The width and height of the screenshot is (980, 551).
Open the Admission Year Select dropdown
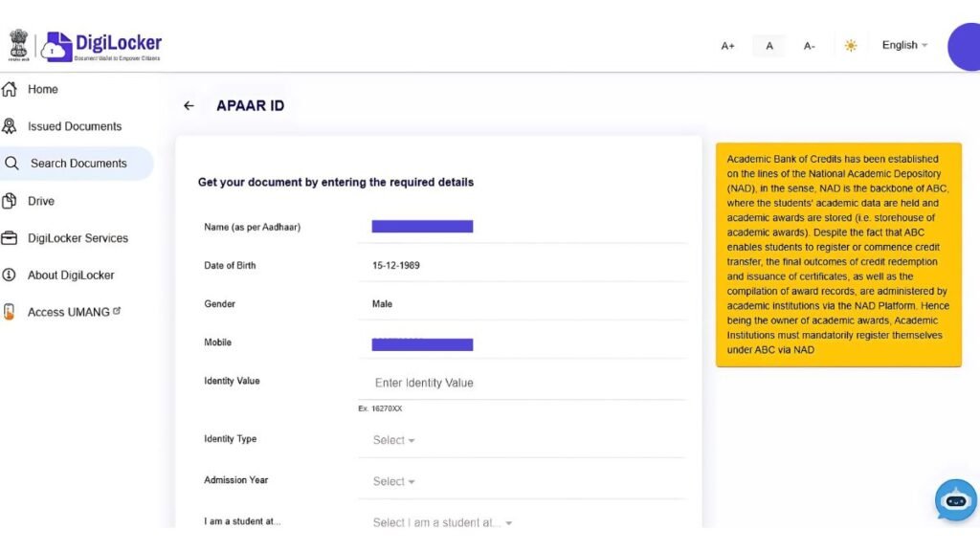393,482
